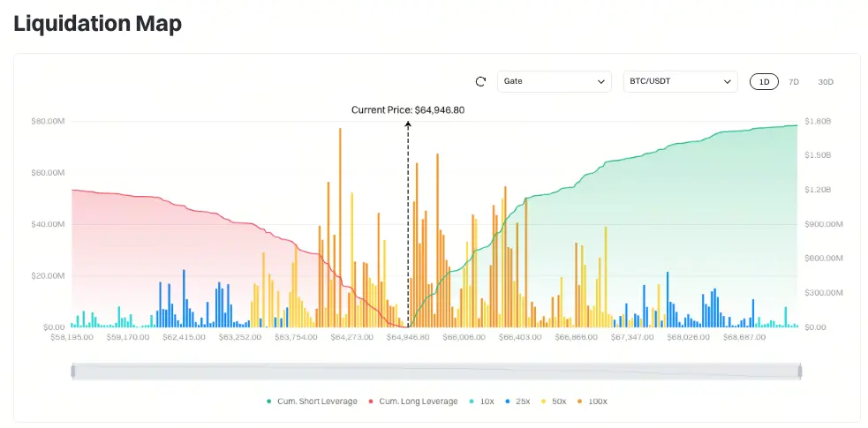Switch to the 30D time range
Screen dimensions: 868x428
click(826, 82)
